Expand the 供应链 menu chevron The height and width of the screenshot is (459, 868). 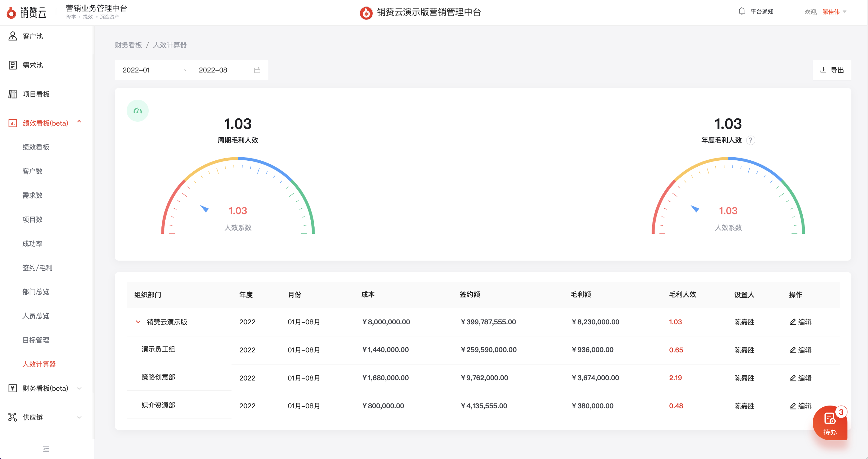(79, 417)
